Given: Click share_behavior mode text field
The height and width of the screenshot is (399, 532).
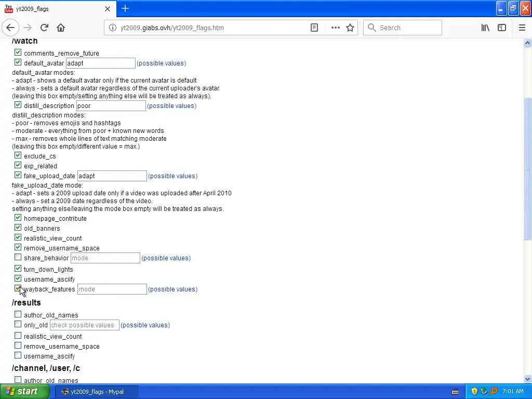Looking at the screenshot, I should point(105,258).
